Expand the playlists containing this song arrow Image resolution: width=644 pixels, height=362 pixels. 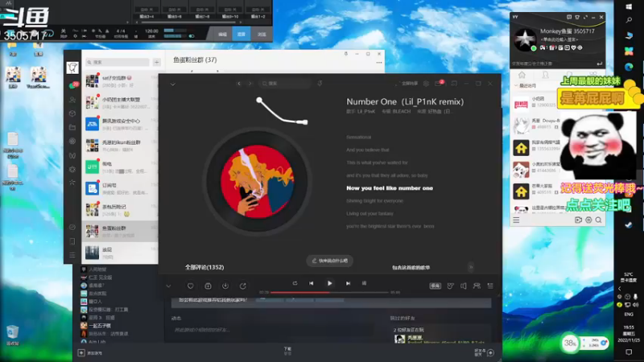tap(471, 267)
